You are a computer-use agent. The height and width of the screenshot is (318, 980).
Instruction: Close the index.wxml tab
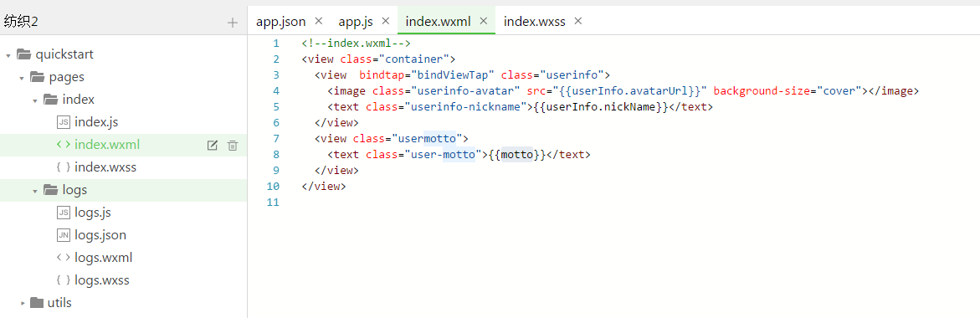483,21
